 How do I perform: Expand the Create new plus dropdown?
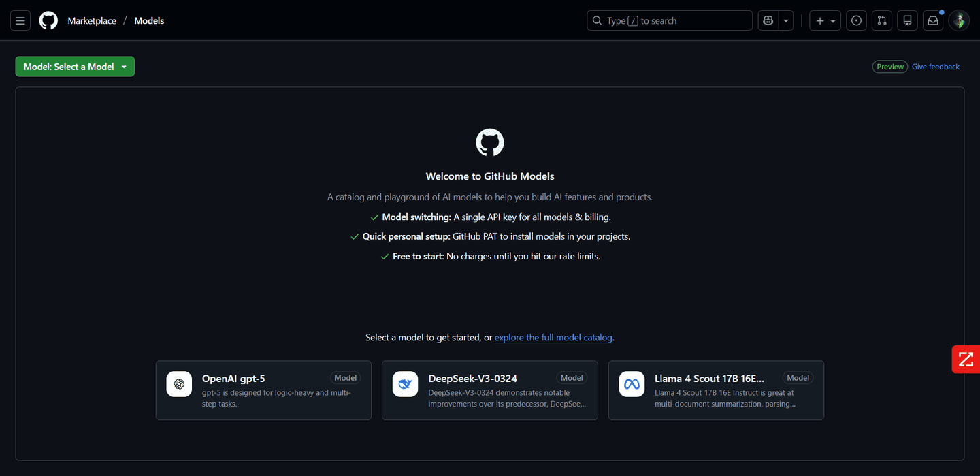(x=825, y=21)
